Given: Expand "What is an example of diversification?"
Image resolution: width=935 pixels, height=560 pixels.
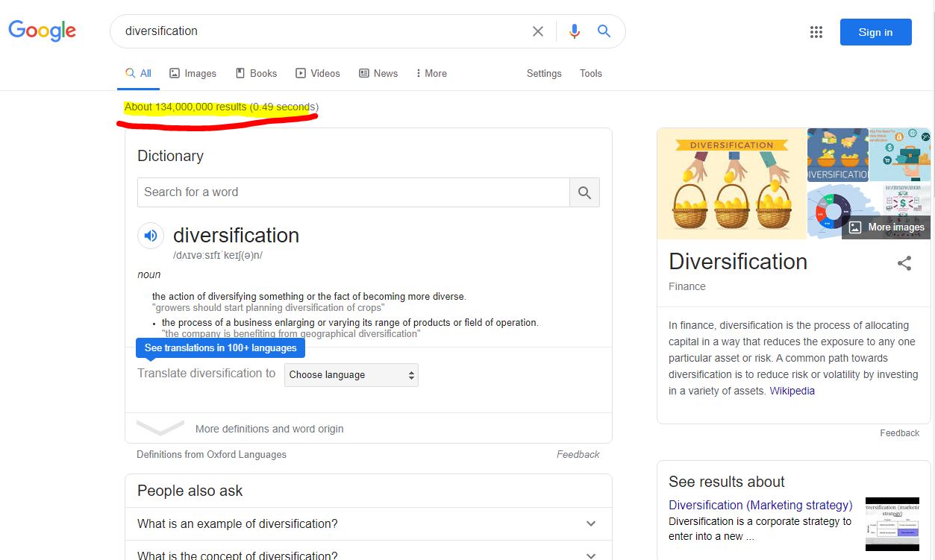Looking at the screenshot, I should (369, 523).
